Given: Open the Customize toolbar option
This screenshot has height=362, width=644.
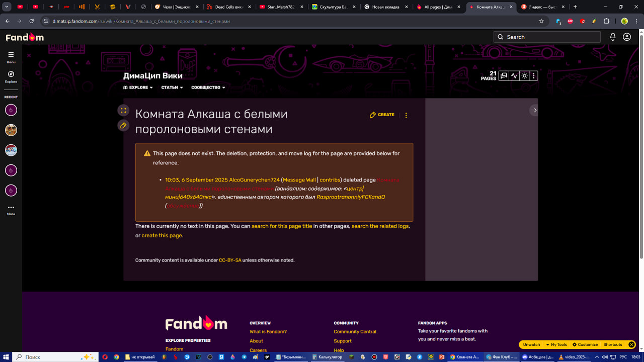Looking at the screenshot, I should coord(585,344).
